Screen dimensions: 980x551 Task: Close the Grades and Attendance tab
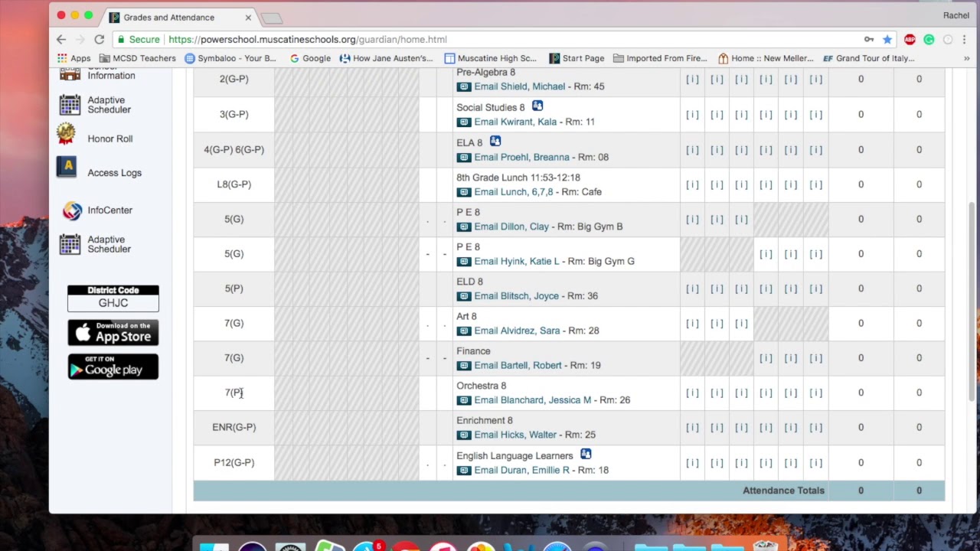coord(248,17)
